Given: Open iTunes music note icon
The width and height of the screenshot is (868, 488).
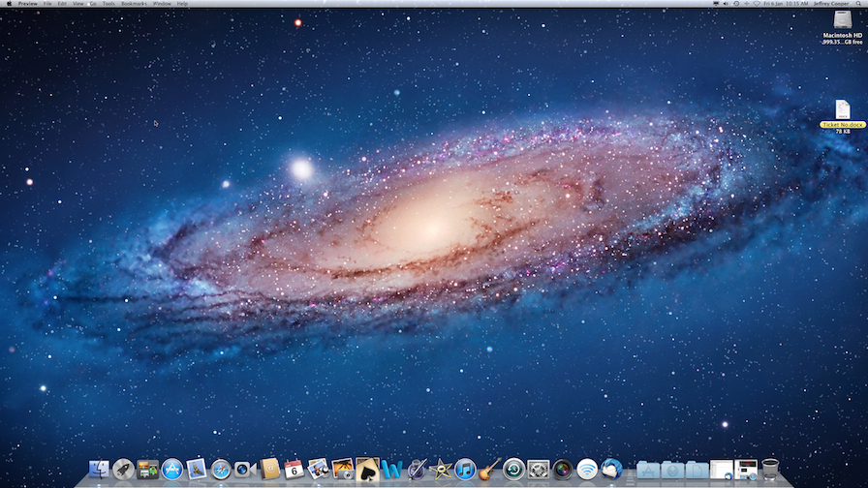Looking at the screenshot, I should [x=465, y=470].
